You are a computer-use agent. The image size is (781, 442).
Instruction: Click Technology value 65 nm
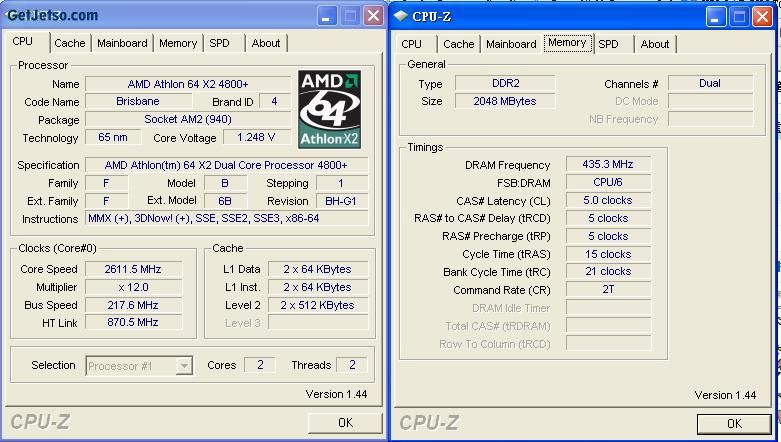113,138
